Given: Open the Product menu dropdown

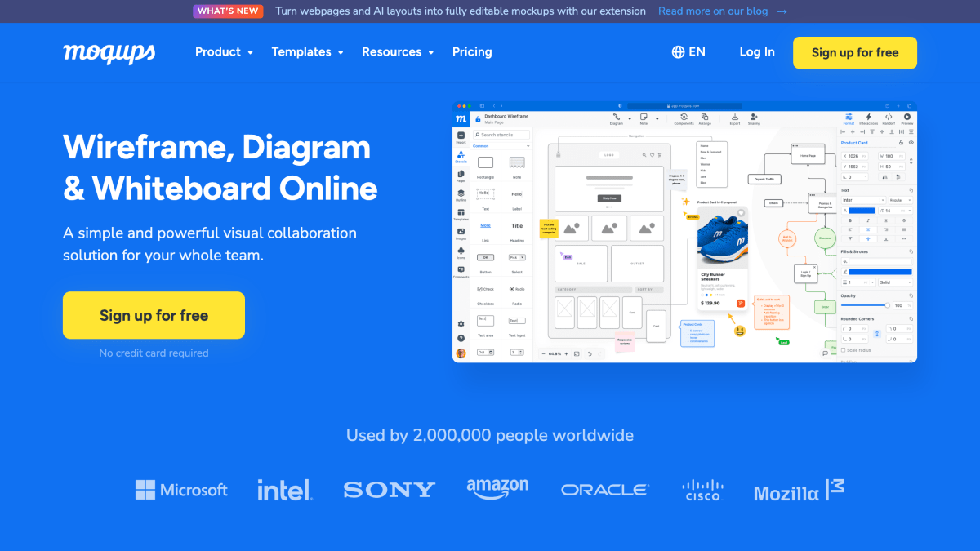Looking at the screenshot, I should 224,51.
